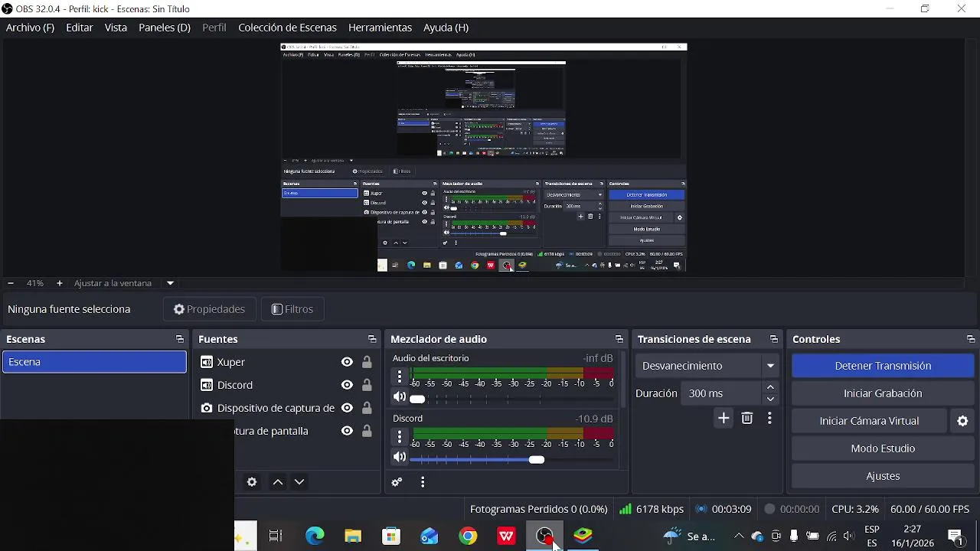Click the Filtros button

pyautogui.click(x=292, y=309)
